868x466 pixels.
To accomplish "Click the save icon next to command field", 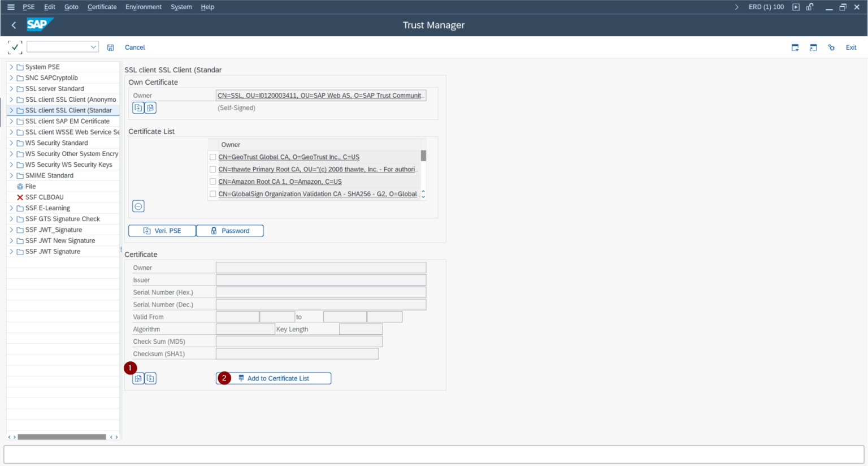I will (110, 48).
